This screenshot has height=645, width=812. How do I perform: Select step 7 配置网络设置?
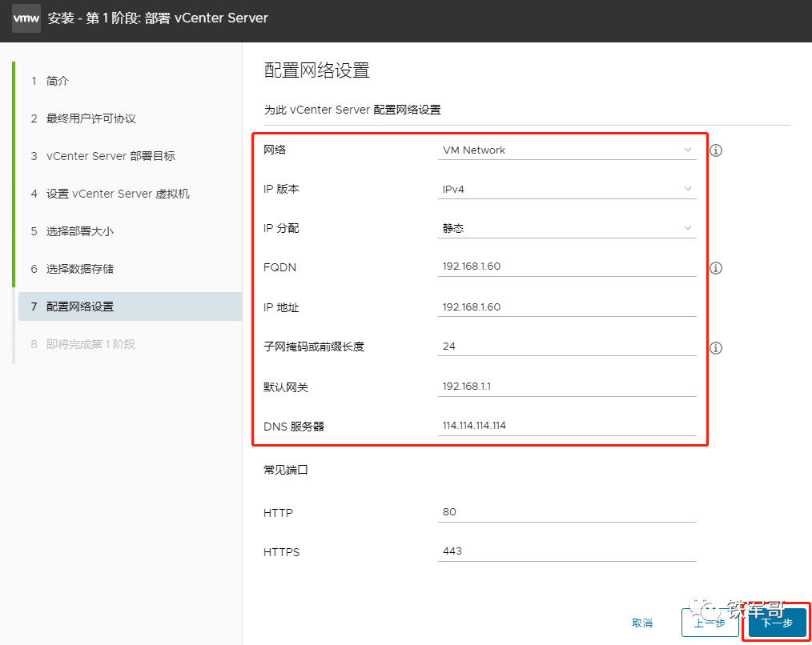[x=130, y=306]
